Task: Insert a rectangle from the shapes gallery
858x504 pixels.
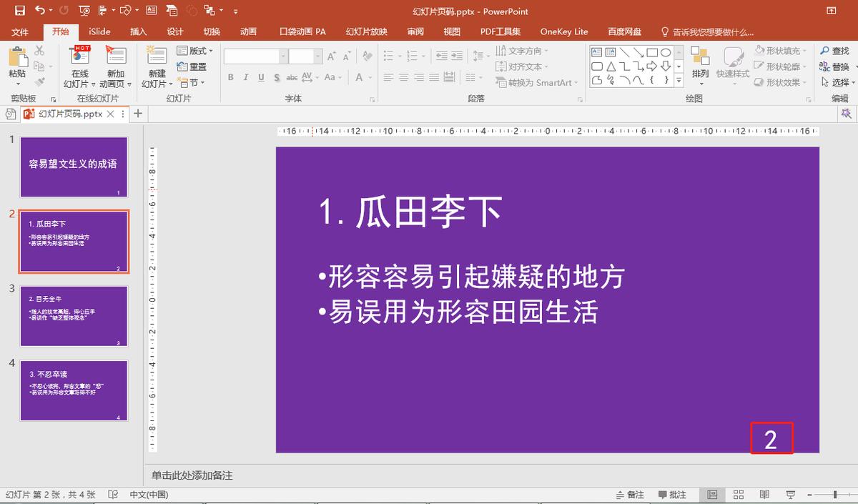Action: click(x=652, y=51)
